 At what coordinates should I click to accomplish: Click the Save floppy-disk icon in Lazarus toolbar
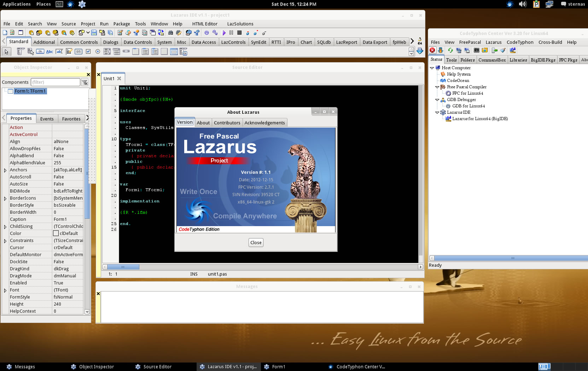pyautogui.click(x=94, y=33)
